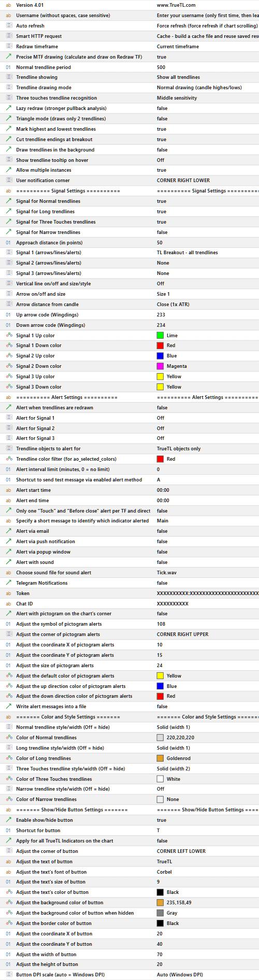Click the color-type icon beside Color of Normal trendlines
259x980 pixels.
(x=8, y=738)
